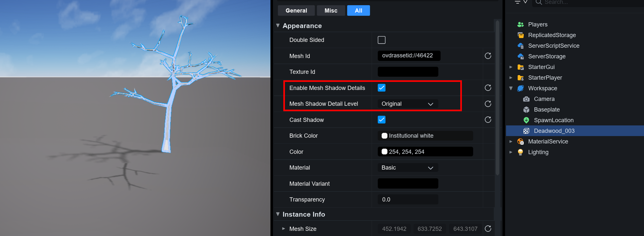Switch to the General tab

coord(296,11)
